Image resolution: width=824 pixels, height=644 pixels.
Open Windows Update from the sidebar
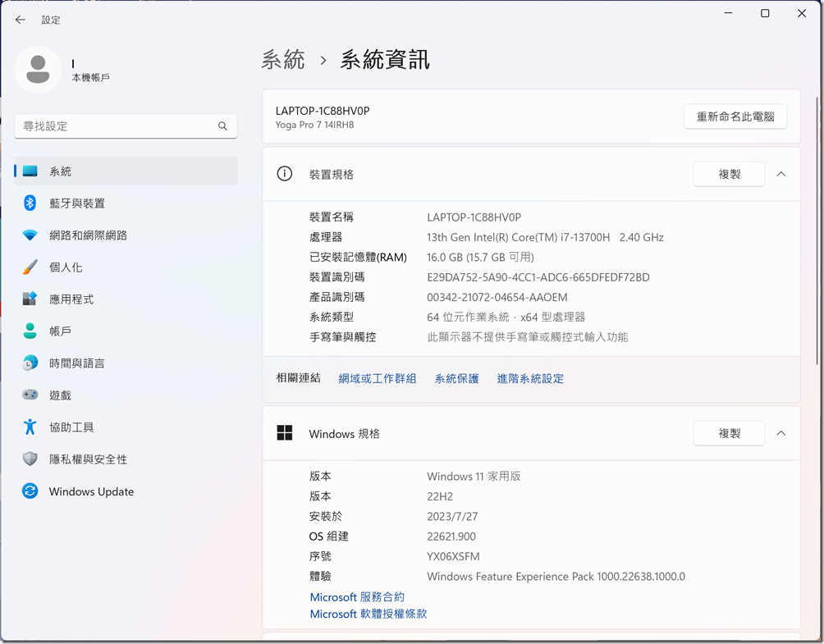click(90, 492)
